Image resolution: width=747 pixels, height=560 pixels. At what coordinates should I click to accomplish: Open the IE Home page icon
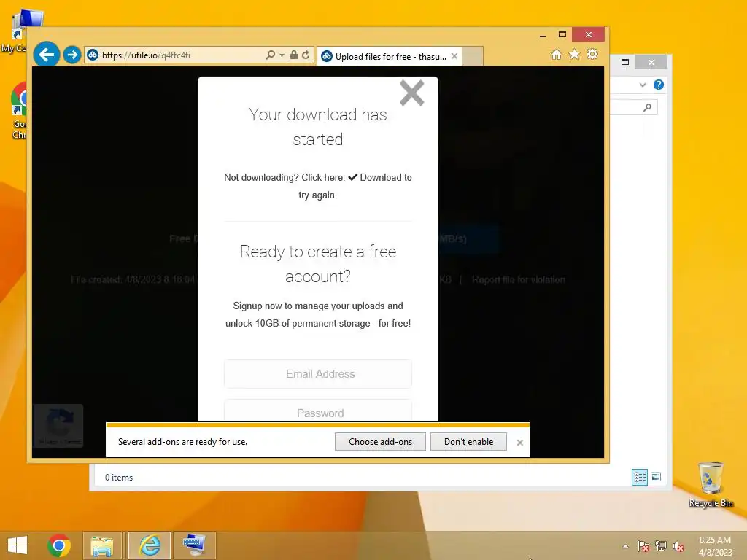(x=557, y=54)
